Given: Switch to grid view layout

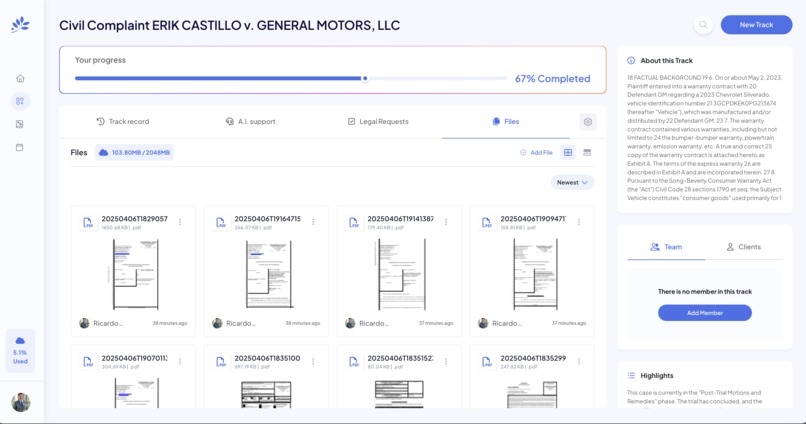Looking at the screenshot, I should [568, 153].
